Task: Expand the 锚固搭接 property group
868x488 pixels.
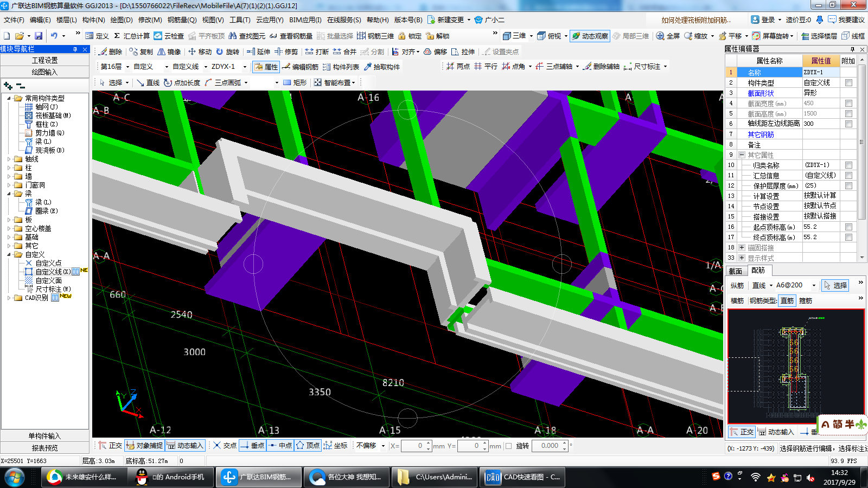Action: point(742,248)
